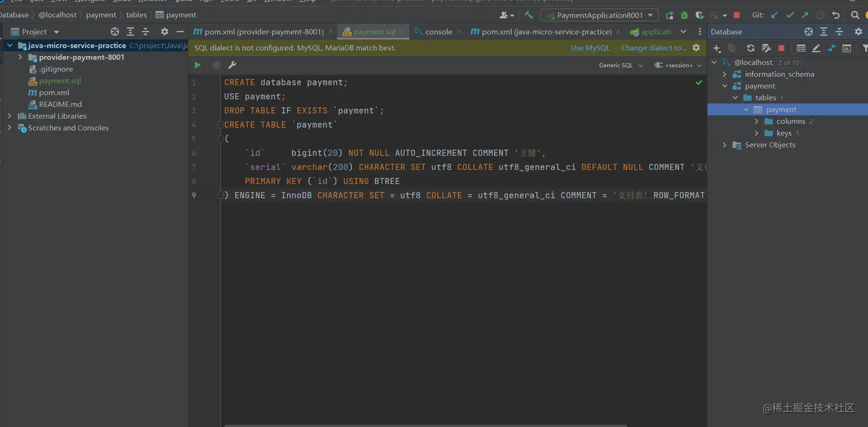868x427 pixels.
Task: Update project with the blue Git arrow
Action: tap(775, 15)
